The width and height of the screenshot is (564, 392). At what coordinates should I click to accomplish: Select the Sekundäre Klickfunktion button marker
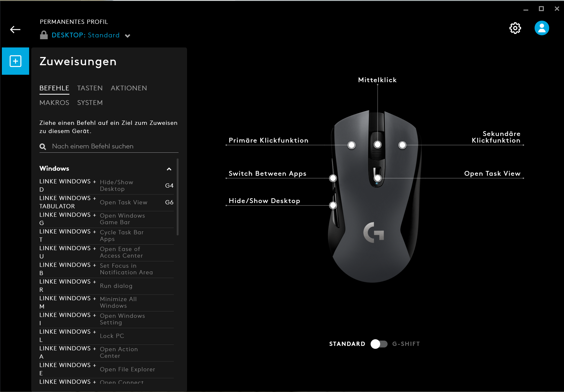(x=402, y=145)
